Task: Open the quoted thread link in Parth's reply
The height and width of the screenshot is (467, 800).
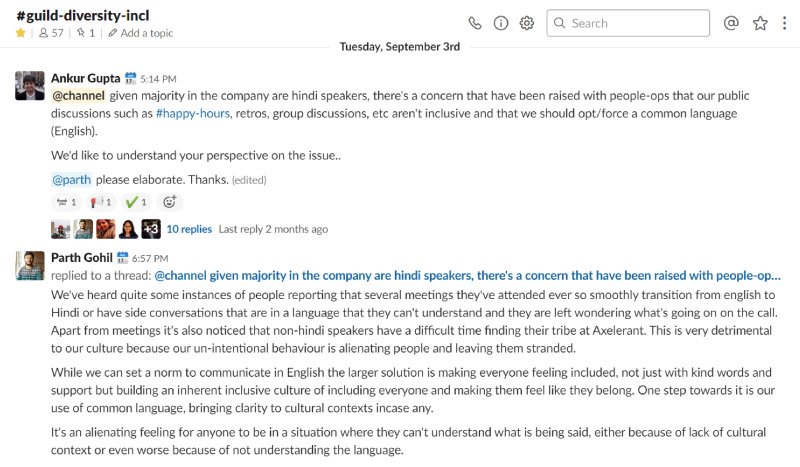Action: point(467,276)
